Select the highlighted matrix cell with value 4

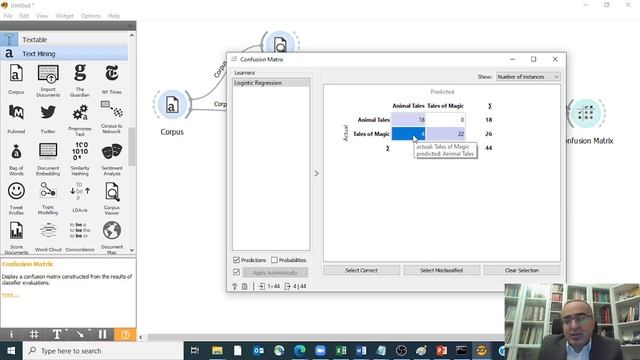(408, 134)
